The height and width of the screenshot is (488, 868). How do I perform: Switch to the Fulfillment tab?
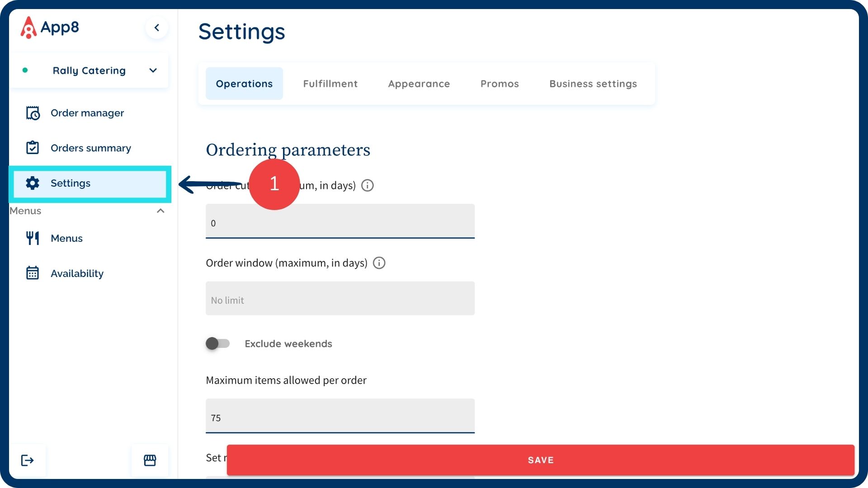click(330, 84)
